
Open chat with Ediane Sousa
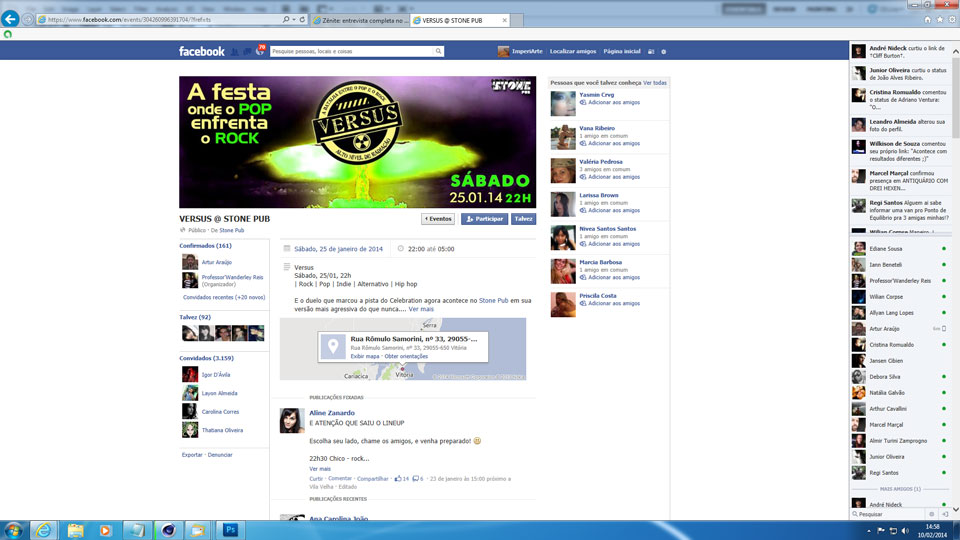[x=900, y=249]
